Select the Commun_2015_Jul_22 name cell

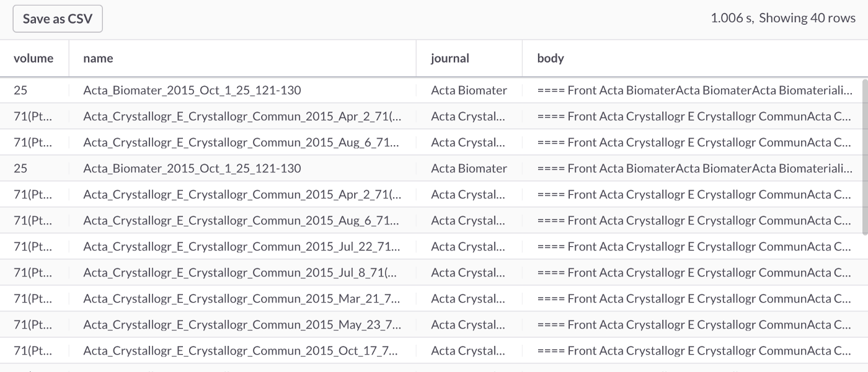pyautogui.click(x=242, y=246)
